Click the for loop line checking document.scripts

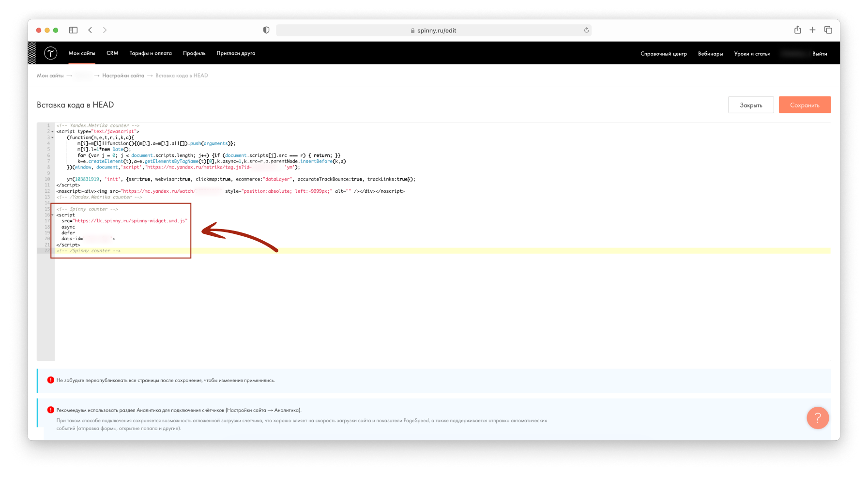pos(209,155)
